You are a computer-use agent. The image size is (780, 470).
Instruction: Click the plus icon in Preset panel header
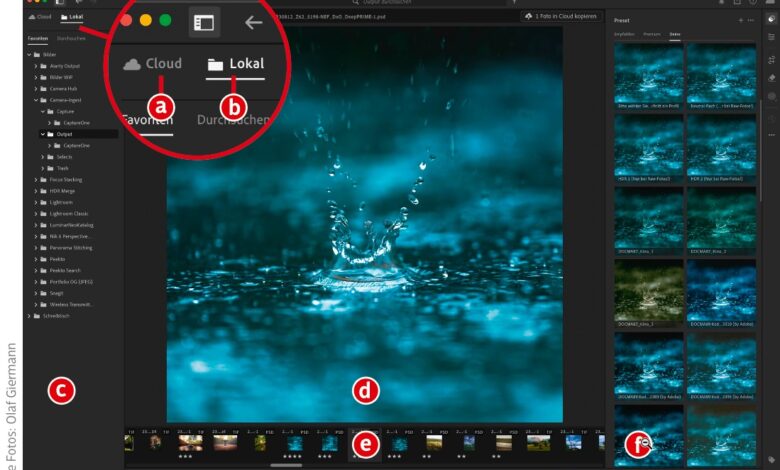click(741, 20)
